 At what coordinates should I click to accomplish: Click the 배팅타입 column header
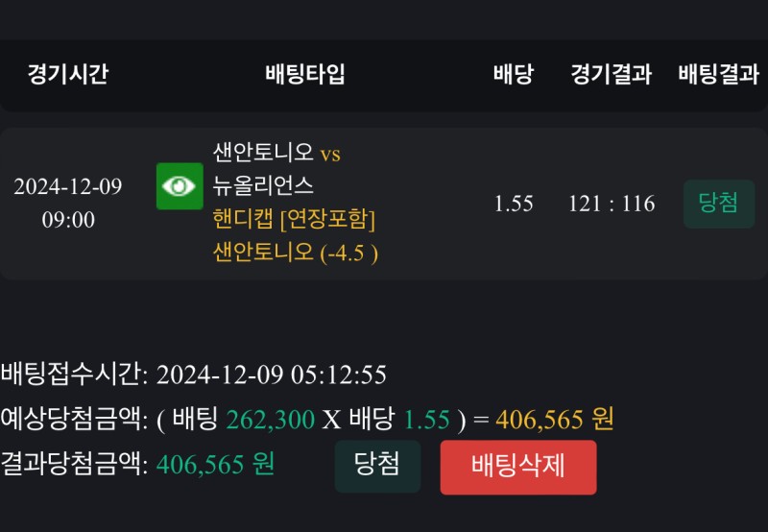point(304,74)
